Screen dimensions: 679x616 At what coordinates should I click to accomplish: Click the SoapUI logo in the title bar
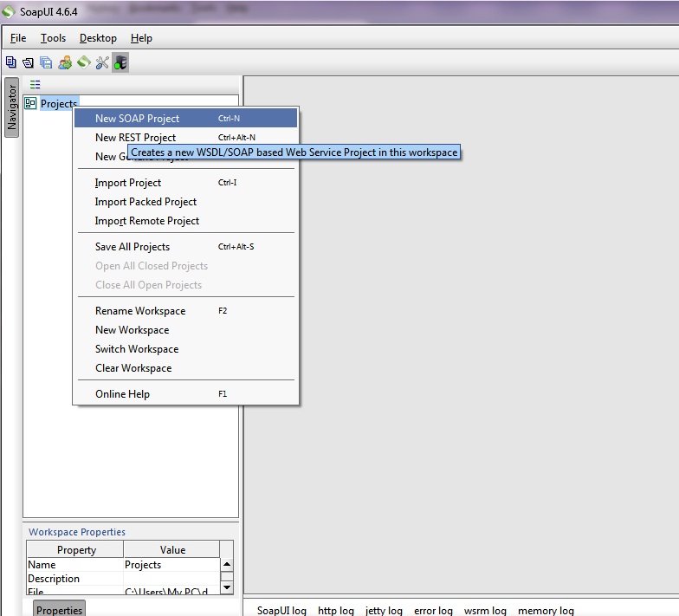click(x=9, y=12)
